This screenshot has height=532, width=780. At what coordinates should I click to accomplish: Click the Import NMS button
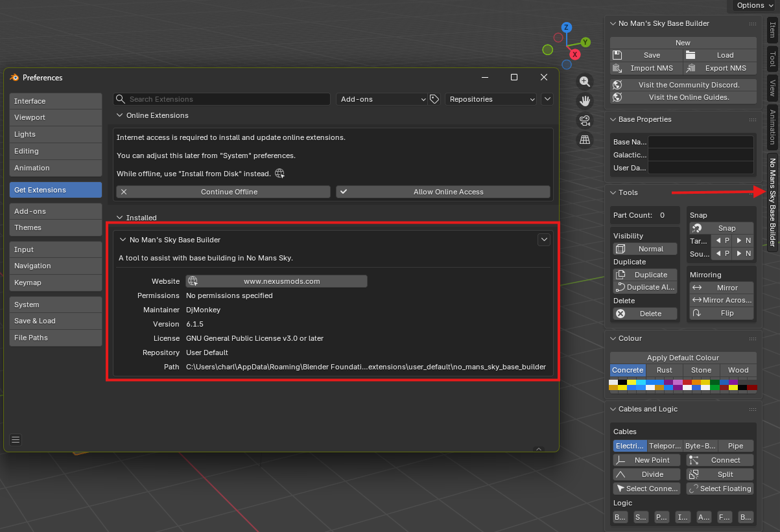(x=646, y=68)
